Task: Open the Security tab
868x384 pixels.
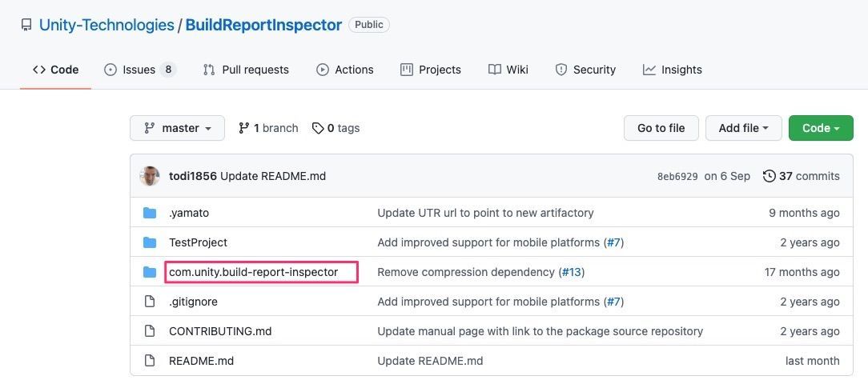Action: (585, 70)
